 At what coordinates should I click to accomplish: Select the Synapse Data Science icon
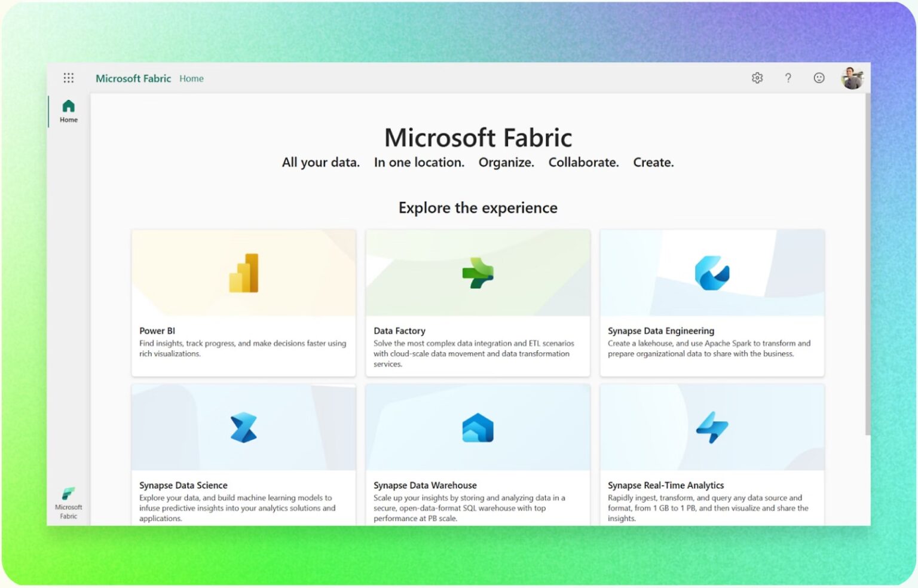pyautogui.click(x=244, y=427)
